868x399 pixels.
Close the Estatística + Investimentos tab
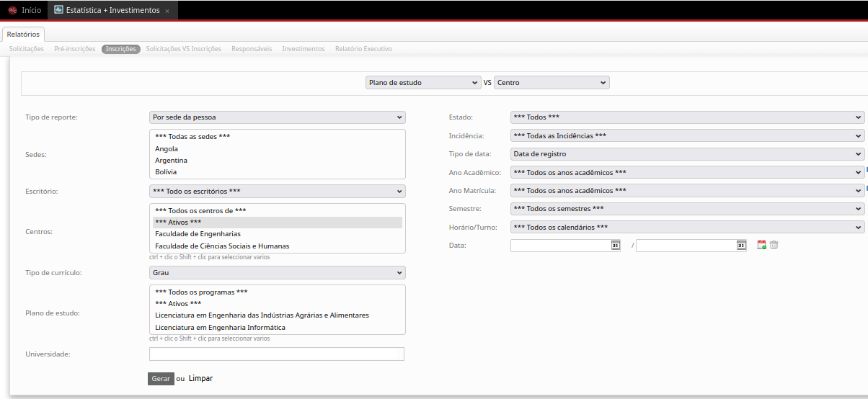(167, 11)
